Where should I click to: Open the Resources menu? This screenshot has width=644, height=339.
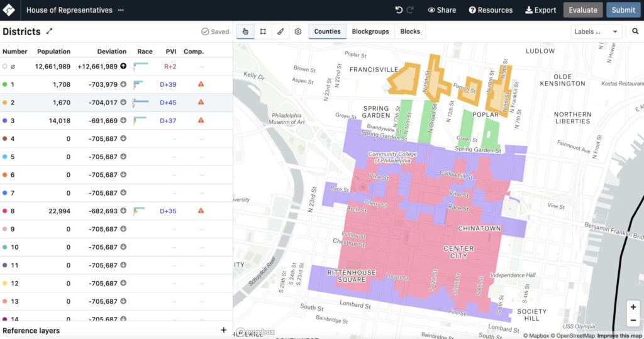click(x=491, y=10)
